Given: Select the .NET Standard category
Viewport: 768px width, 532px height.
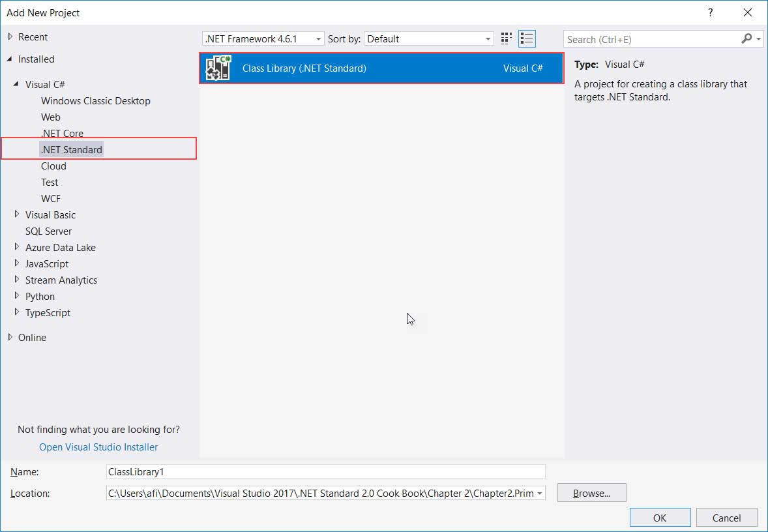Looking at the screenshot, I should click(x=72, y=149).
